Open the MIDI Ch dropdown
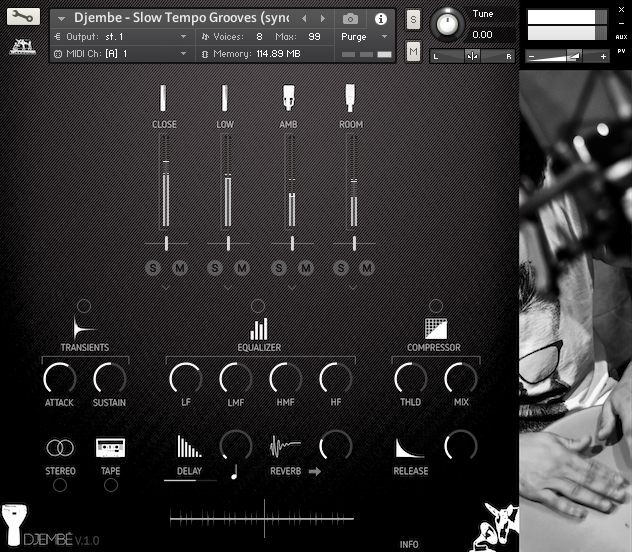This screenshot has height=552, width=632. pos(120,54)
